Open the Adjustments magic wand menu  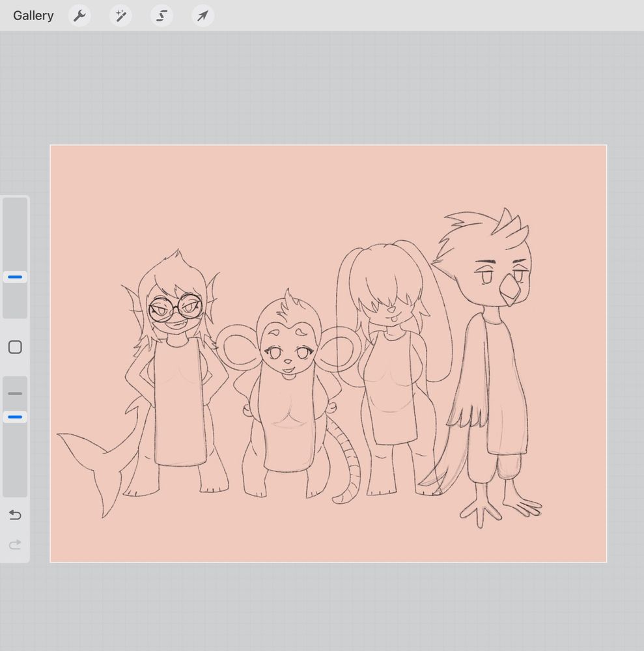point(120,16)
